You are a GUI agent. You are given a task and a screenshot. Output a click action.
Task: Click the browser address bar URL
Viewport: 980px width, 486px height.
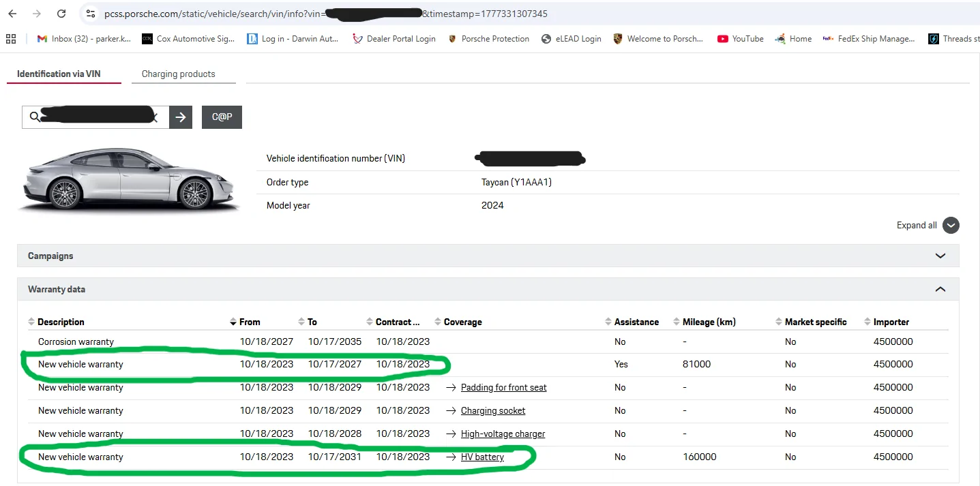point(326,14)
